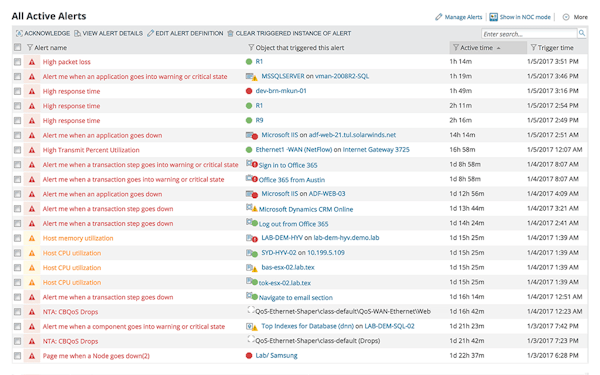
Task: Click Edit Alert Definition pencil icon
Action: 150,34
